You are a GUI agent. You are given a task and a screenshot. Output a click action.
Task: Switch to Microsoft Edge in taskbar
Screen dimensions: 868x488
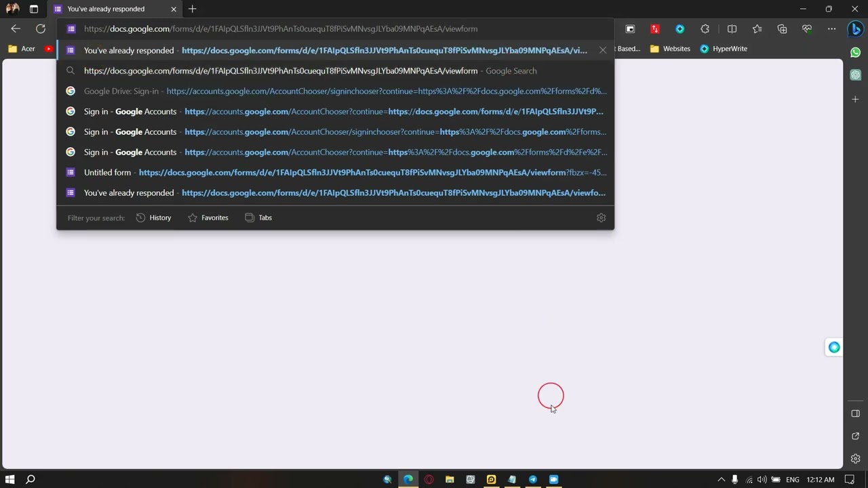coord(408,479)
